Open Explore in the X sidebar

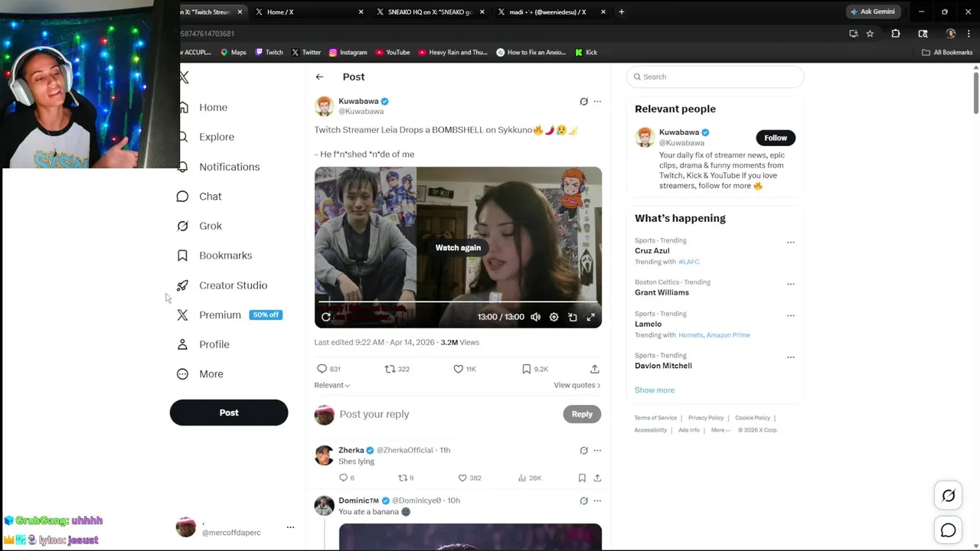[217, 137]
